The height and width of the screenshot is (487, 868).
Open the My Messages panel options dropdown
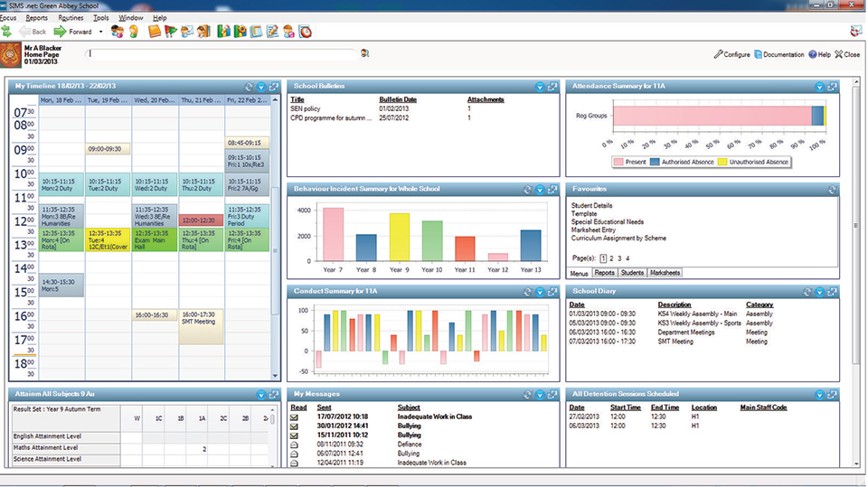pyautogui.click(x=541, y=395)
